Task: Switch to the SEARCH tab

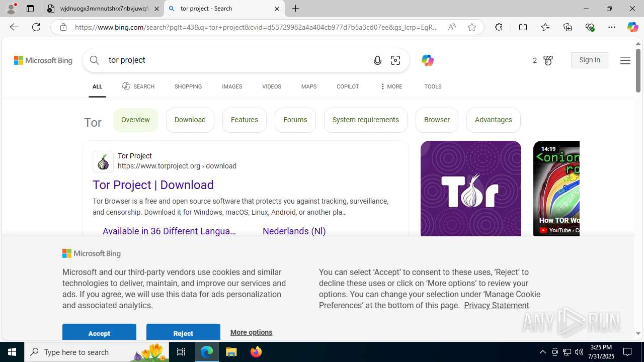Action: pos(138,86)
